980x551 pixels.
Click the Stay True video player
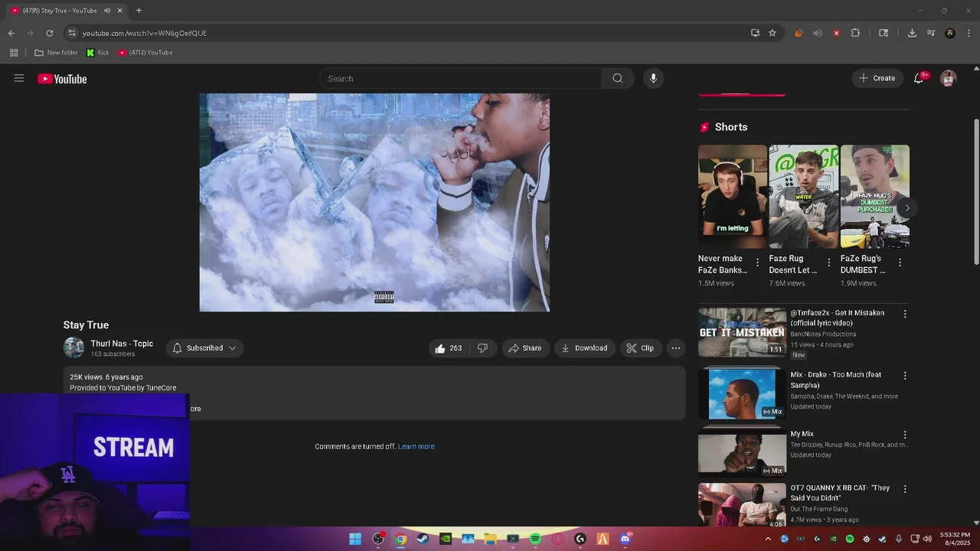[x=374, y=202]
